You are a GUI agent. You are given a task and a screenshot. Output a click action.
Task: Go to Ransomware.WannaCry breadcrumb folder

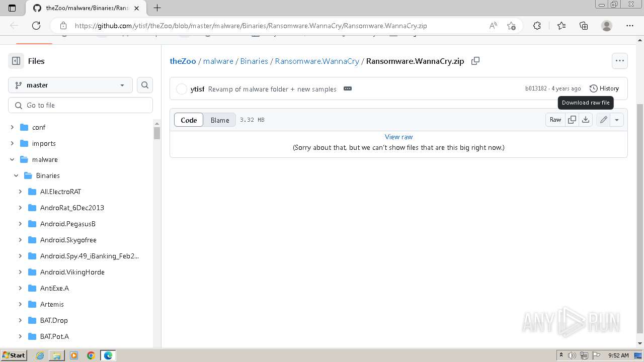tap(317, 61)
